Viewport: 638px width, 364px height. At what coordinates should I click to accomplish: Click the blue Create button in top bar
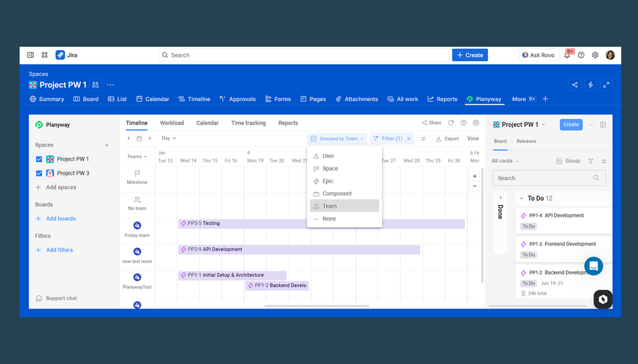(x=470, y=55)
